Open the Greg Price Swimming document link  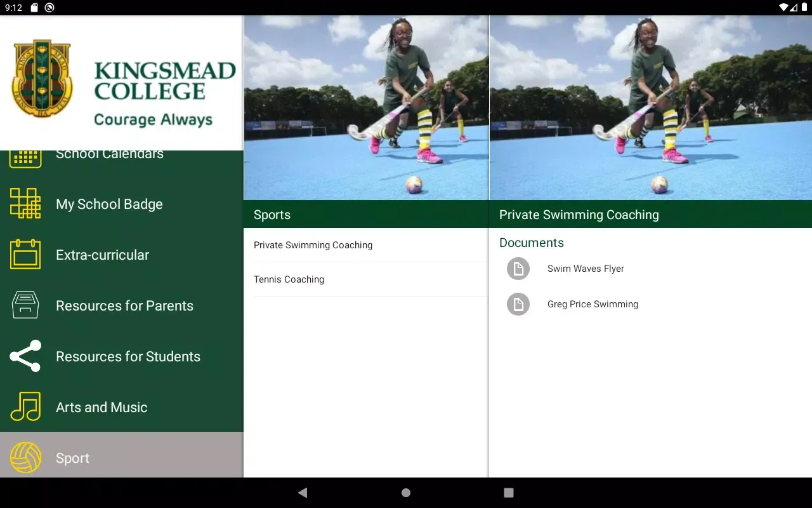tap(593, 304)
